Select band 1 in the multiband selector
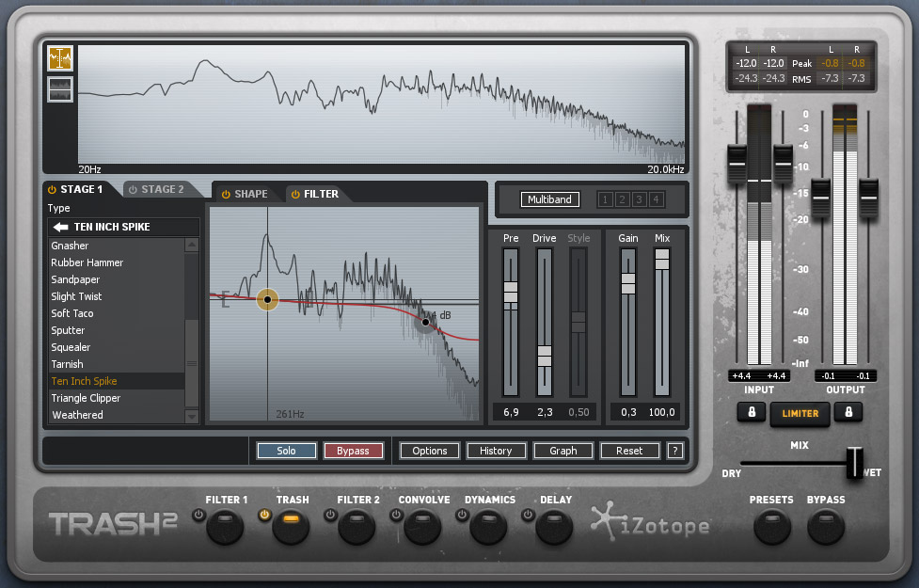919x588 pixels. click(605, 199)
